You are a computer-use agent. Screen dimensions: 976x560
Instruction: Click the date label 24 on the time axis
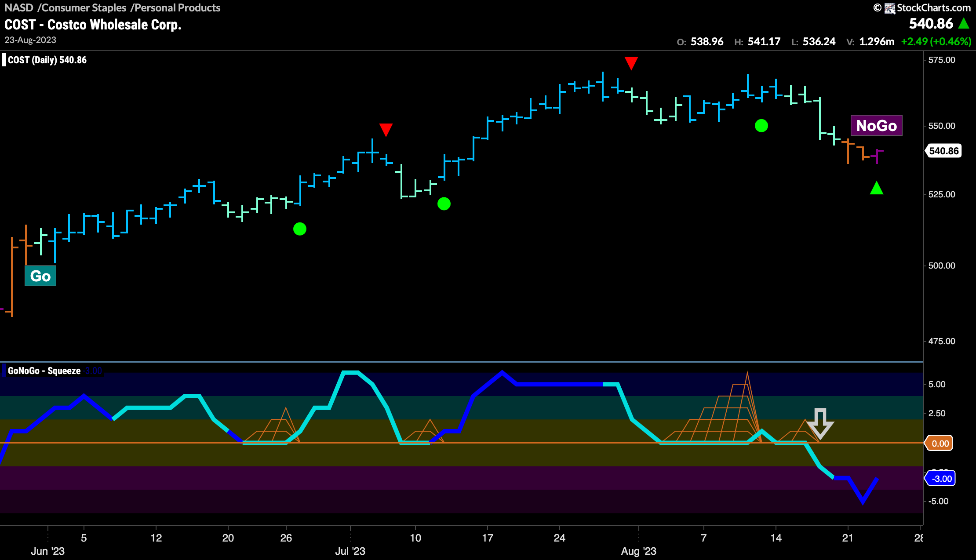560,538
